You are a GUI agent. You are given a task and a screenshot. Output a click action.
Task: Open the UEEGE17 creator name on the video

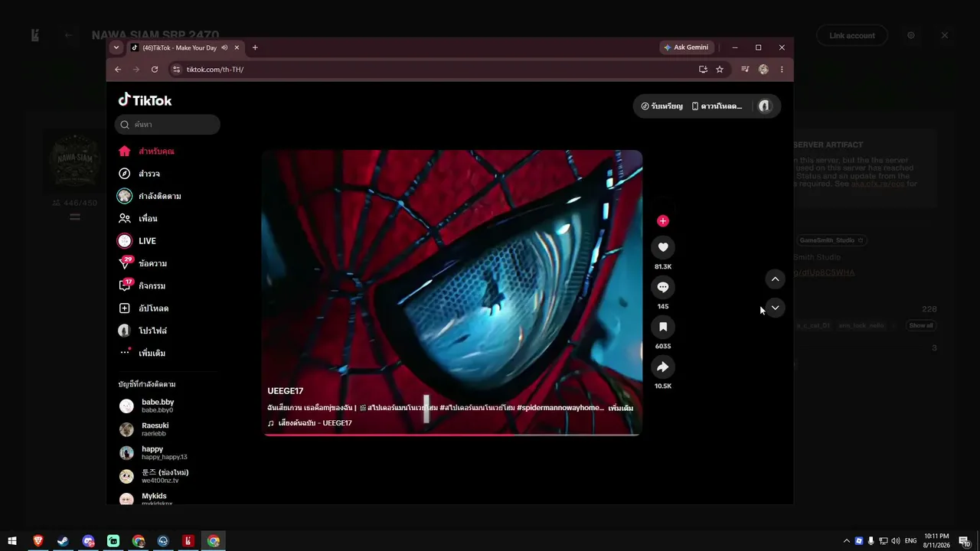click(286, 391)
